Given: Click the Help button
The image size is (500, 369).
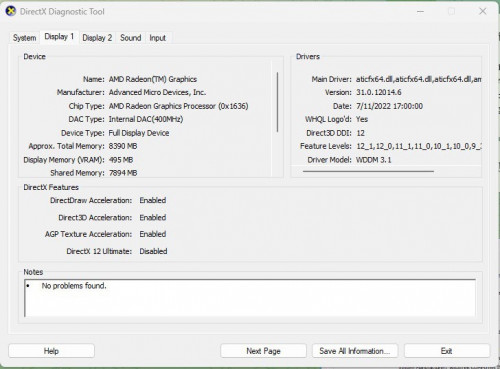Looking at the screenshot, I should (x=51, y=351).
